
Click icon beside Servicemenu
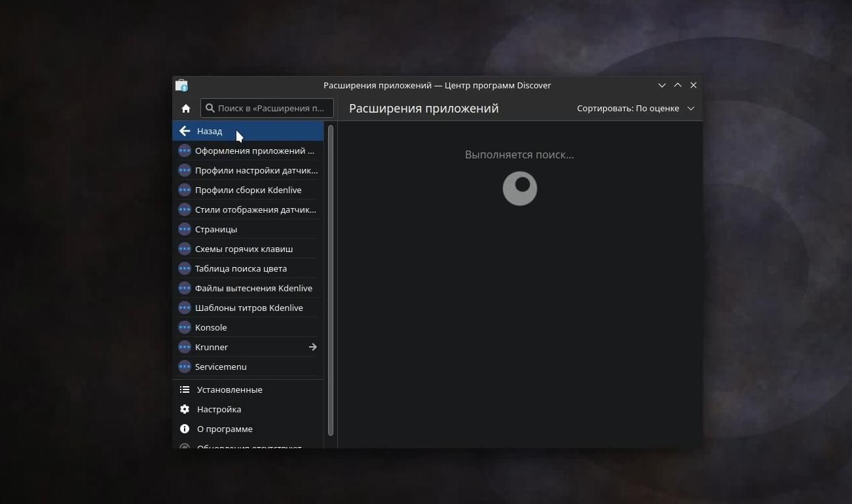click(x=185, y=367)
